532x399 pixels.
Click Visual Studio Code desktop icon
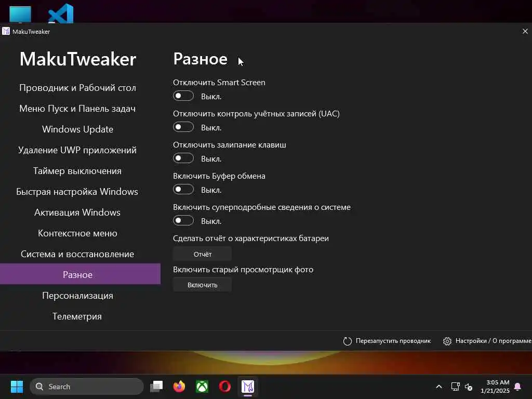point(61,14)
